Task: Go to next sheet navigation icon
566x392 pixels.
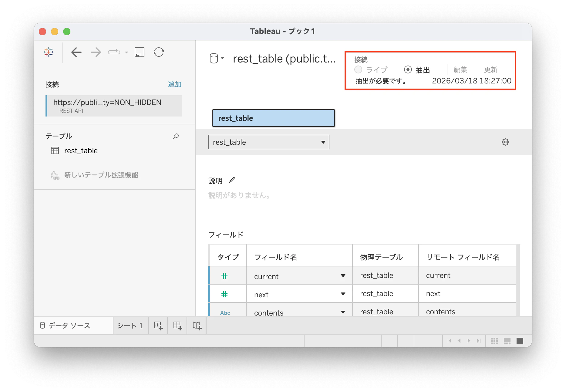Action: [x=469, y=341]
